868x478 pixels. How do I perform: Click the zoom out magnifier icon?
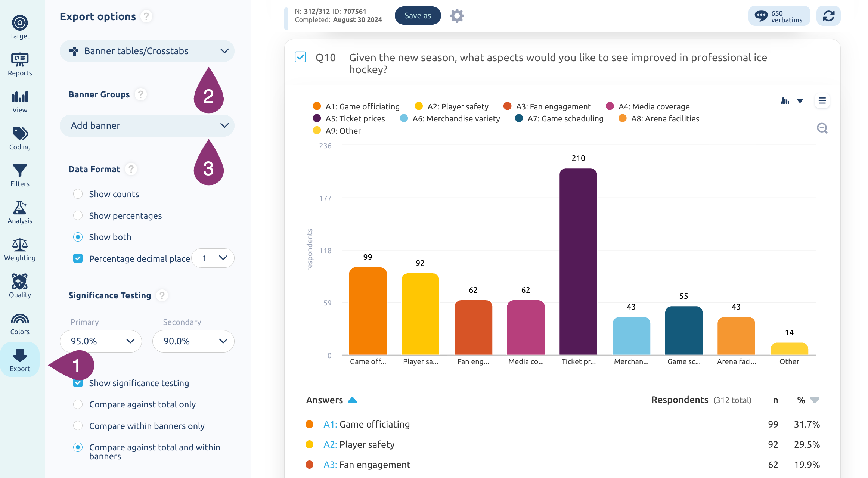tap(822, 128)
